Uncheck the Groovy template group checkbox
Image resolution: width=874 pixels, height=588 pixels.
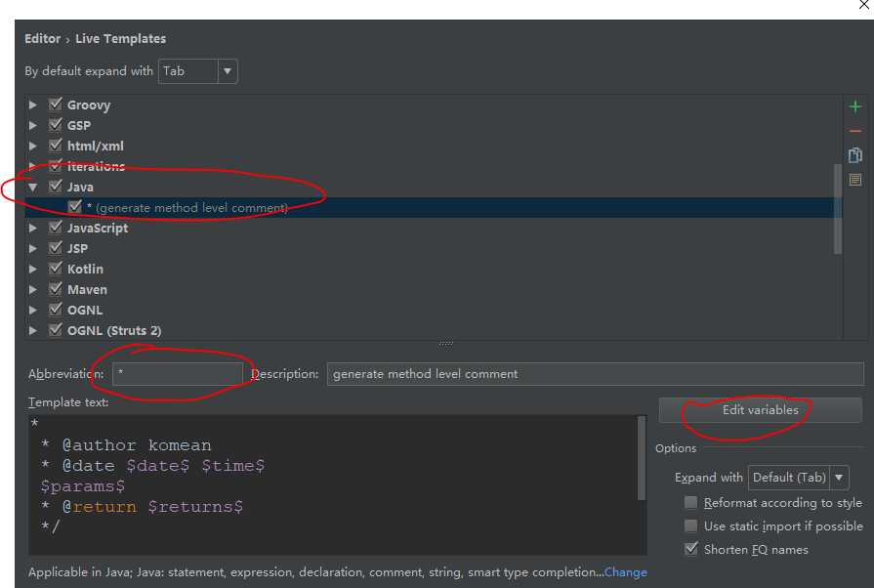point(56,105)
